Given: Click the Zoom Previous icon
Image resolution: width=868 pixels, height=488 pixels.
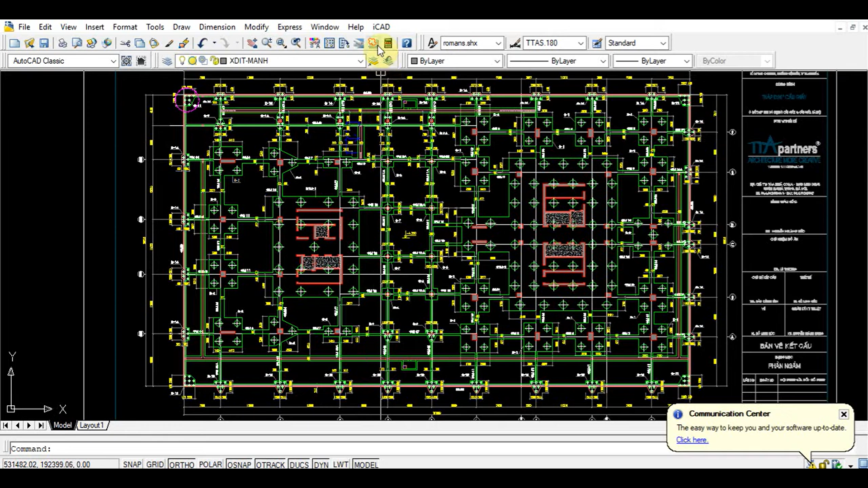Looking at the screenshot, I should pyautogui.click(x=296, y=43).
